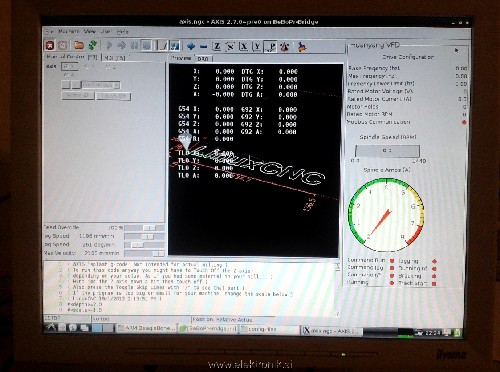Zoom out with the blue minus icon
The image size is (500, 372).
click(x=203, y=47)
